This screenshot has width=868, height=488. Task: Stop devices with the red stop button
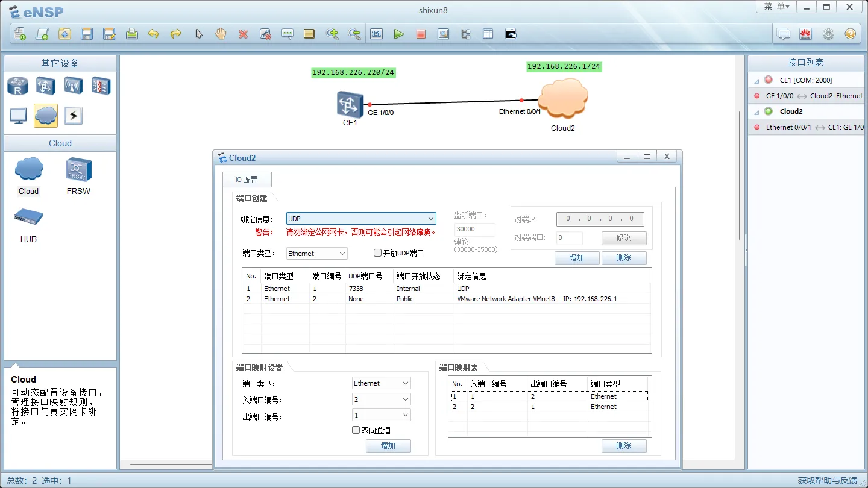pos(421,34)
